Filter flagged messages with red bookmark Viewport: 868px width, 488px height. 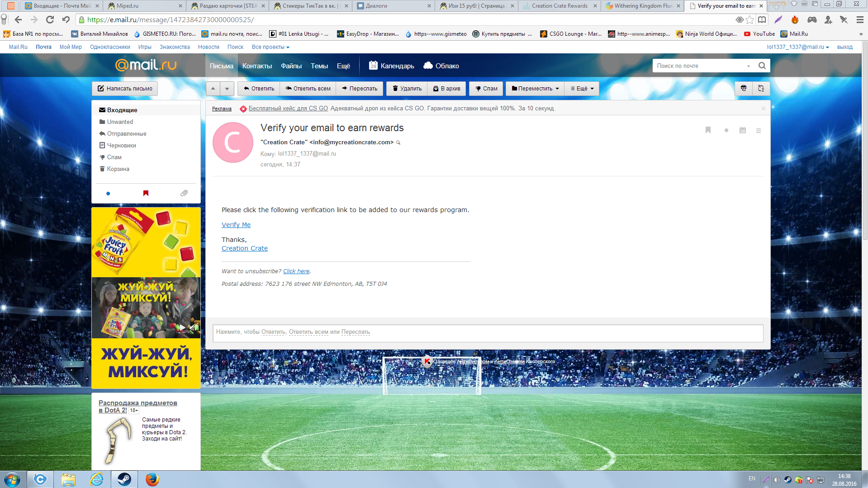click(x=146, y=194)
